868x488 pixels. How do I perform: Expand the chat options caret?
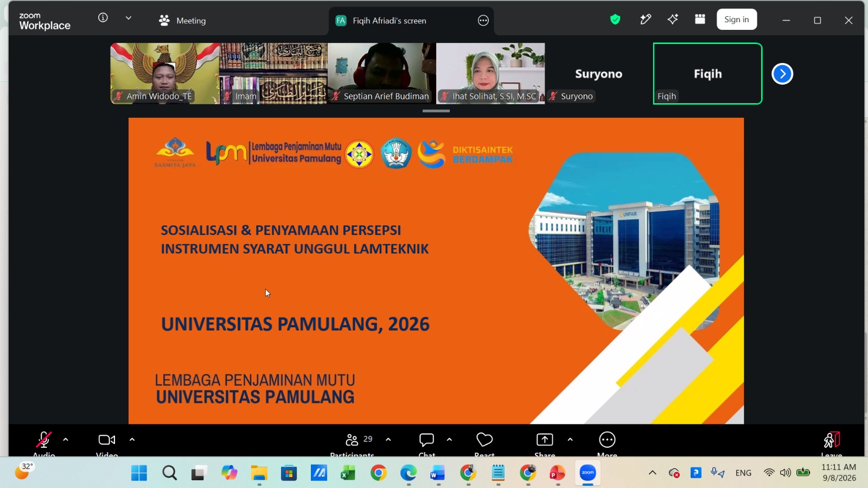click(x=449, y=440)
